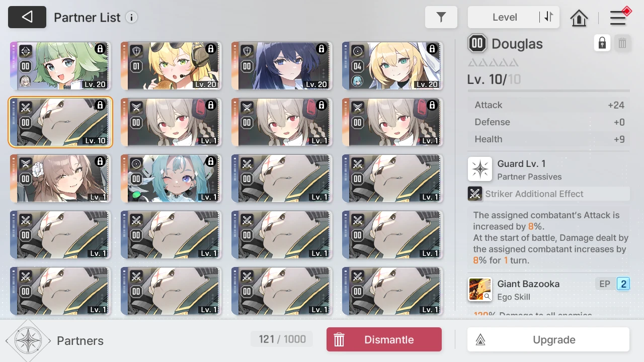
Task: Click the red Dismantle button
Action: click(x=384, y=339)
